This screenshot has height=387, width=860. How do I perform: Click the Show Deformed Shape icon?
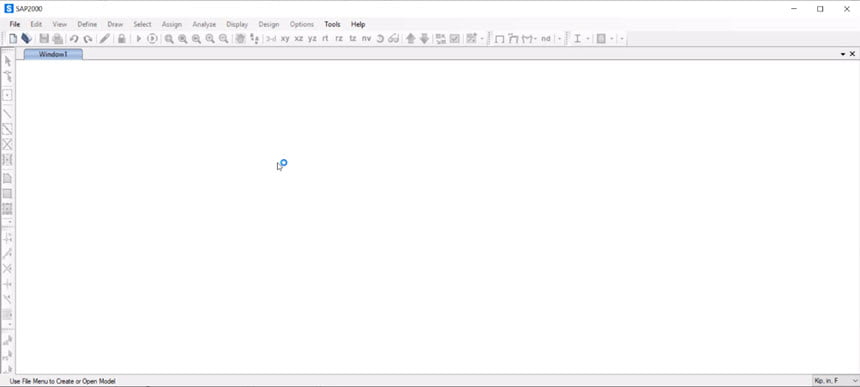[513, 39]
